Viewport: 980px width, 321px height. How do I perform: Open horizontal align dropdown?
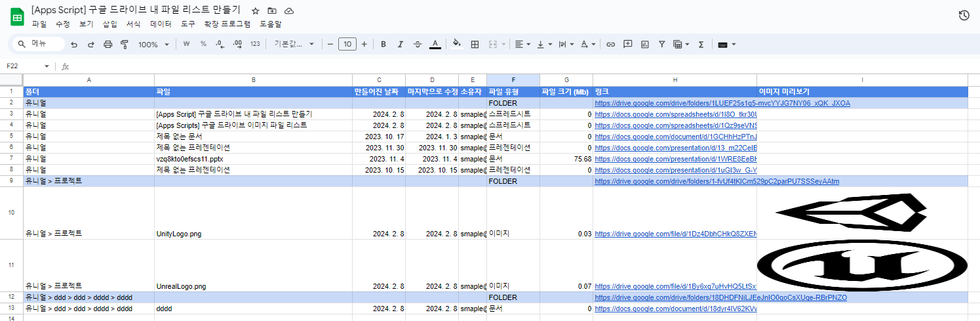click(522, 44)
